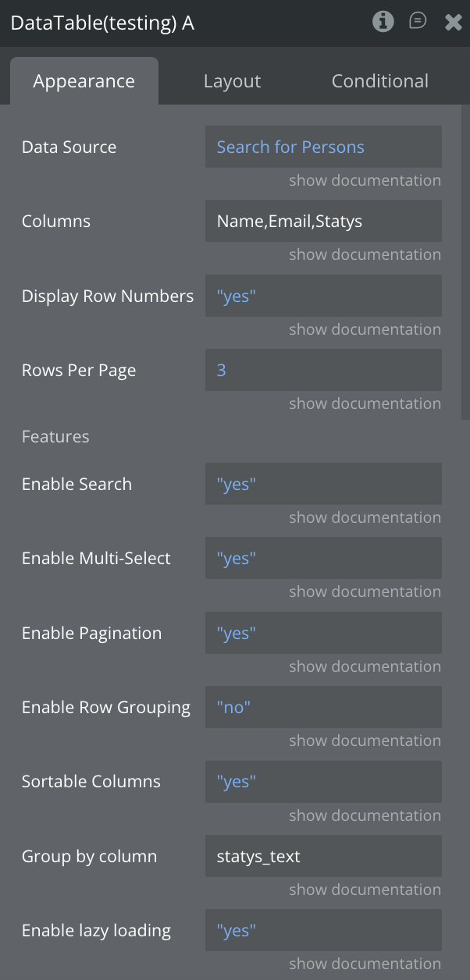Click the info icon in the header
The height and width of the screenshot is (980, 470).
click(x=383, y=22)
